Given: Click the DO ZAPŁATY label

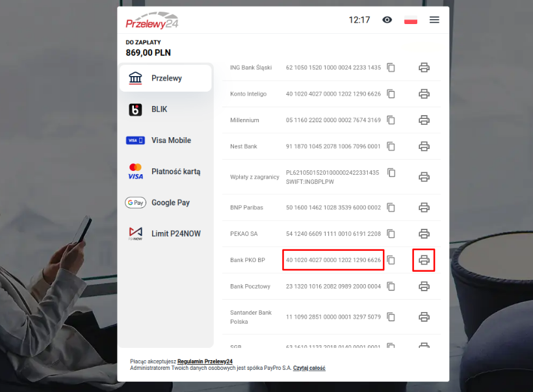Looking at the screenshot, I should pos(143,42).
